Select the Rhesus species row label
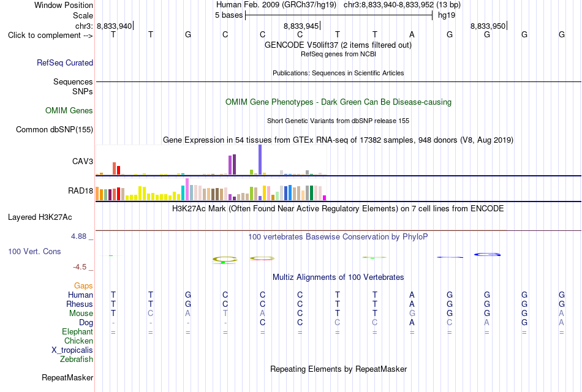582x392 pixels. pyautogui.click(x=80, y=304)
